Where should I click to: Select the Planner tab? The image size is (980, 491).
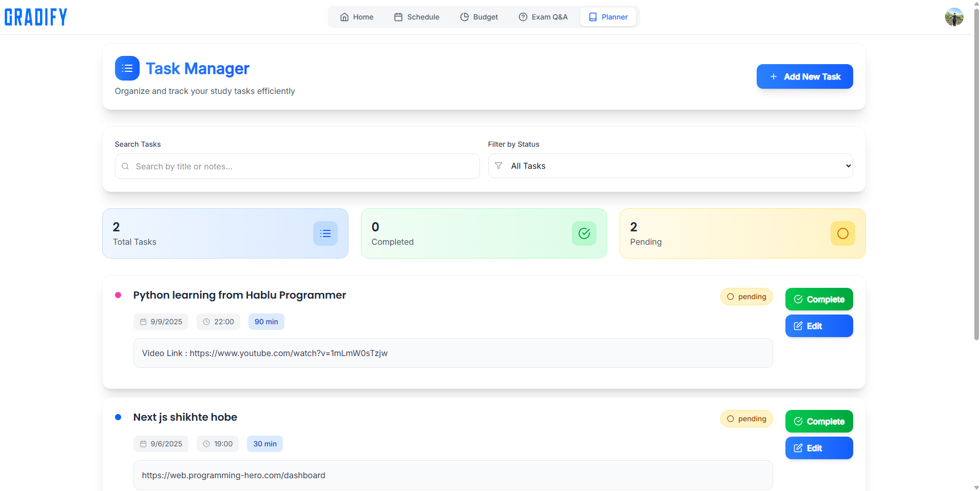[608, 17]
